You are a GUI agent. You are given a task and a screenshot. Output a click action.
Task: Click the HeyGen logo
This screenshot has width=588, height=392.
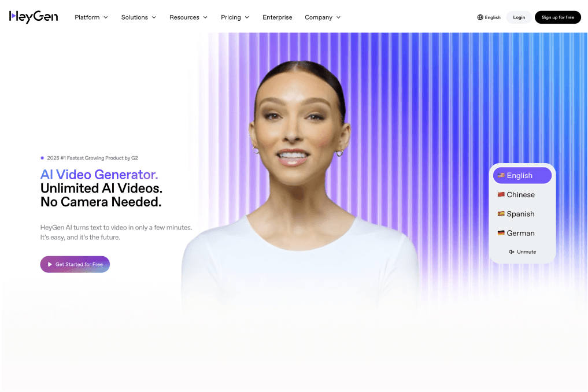click(33, 17)
